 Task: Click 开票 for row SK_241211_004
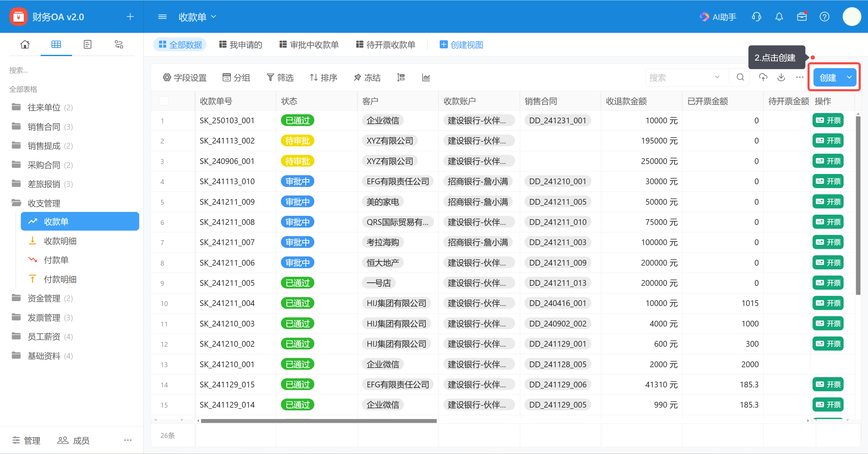[828, 303]
